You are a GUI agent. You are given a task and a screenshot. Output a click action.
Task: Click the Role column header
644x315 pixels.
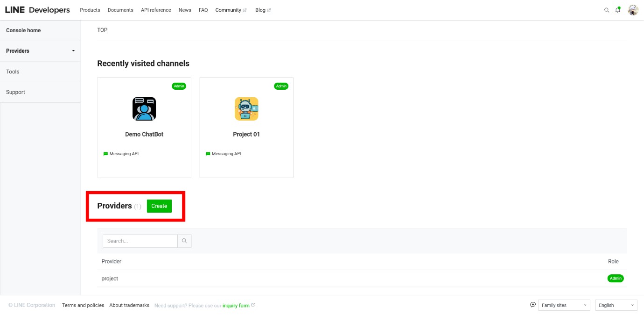click(613, 261)
